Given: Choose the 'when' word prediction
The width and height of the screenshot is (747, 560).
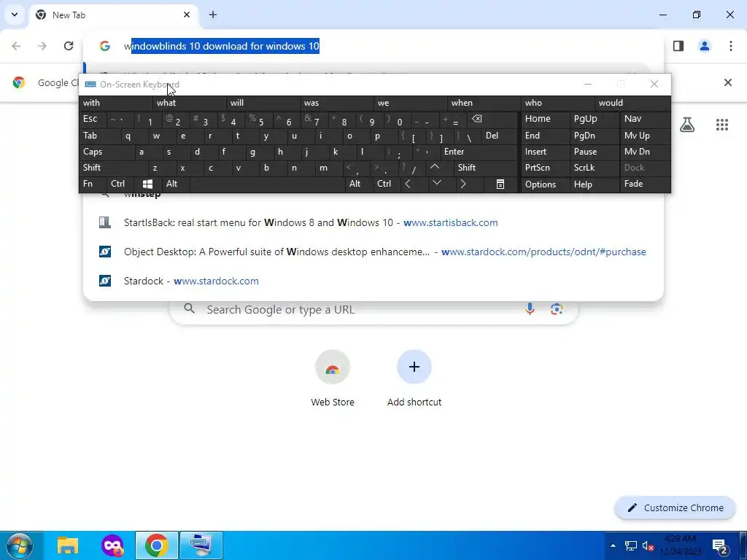Looking at the screenshot, I should (484, 103).
